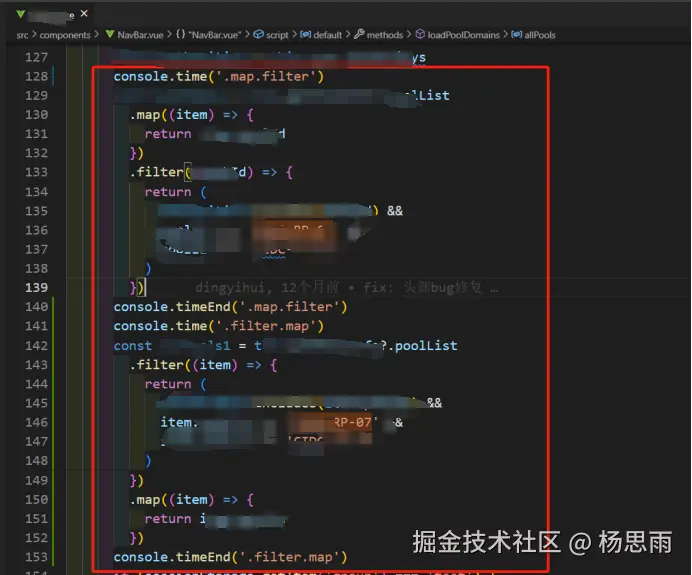
Task: Click the closing }) on line 152
Action: [x=137, y=538]
